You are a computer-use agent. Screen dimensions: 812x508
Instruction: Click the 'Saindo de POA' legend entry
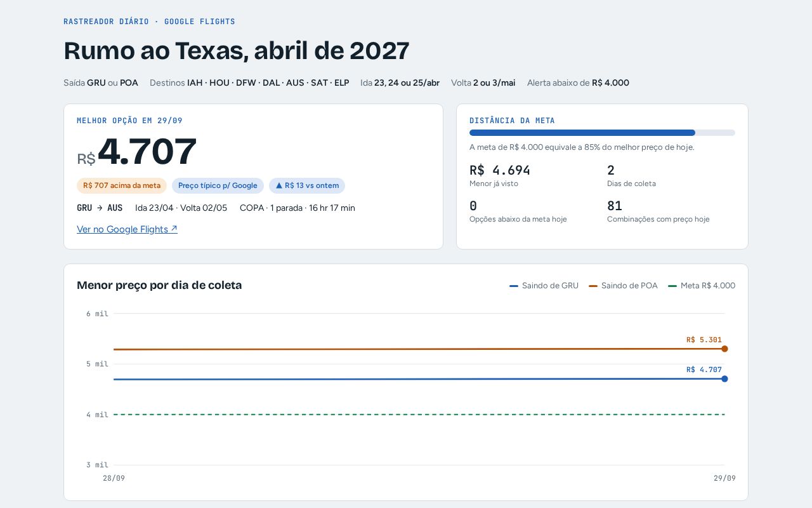click(624, 286)
